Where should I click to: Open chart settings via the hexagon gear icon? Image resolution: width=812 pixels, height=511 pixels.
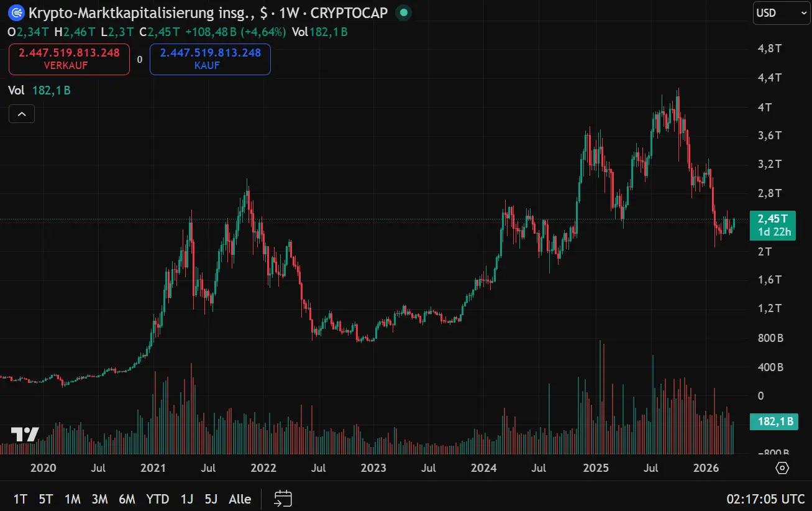(782, 467)
